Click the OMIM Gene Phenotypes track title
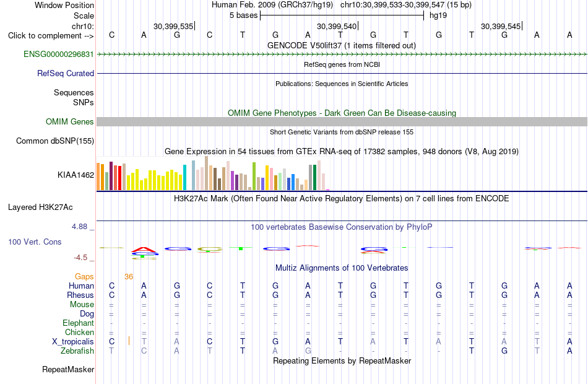This screenshot has height=384, width=588. [342, 113]
